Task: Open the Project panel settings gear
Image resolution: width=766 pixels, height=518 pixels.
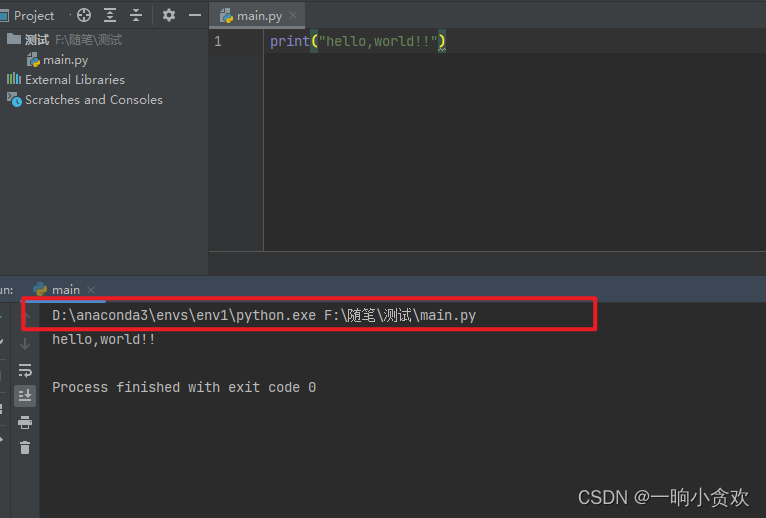Action: pyautogui.click(x=169, y=15)
